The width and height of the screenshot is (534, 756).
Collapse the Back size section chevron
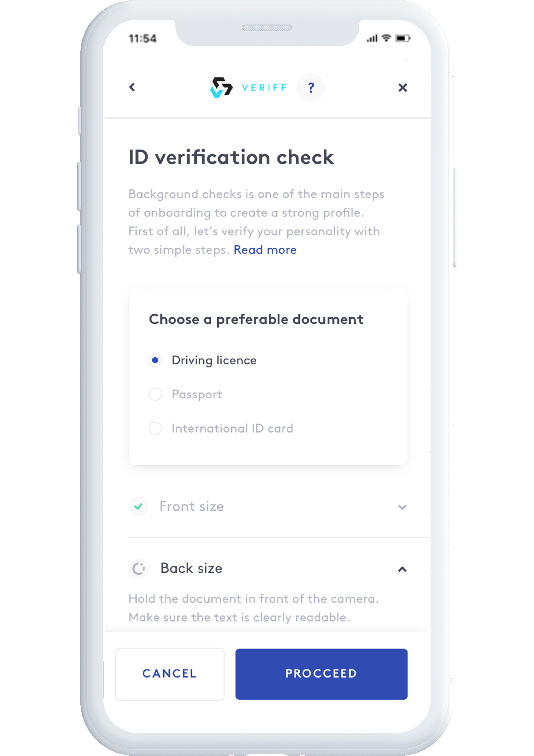point(402,569)
